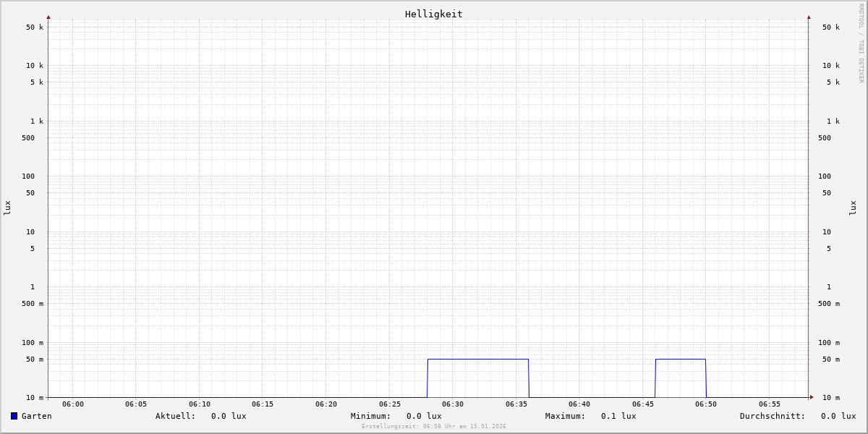Viewport: 868px width, 434px height.
Task: Click the blue plateau starting at 06:28
Action: (x=478, y=359)
